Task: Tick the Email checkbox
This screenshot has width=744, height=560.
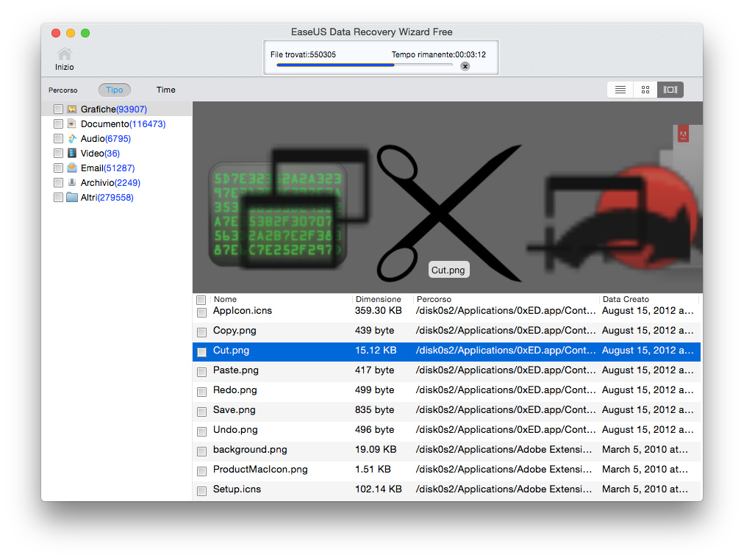Action: [58, 168]
